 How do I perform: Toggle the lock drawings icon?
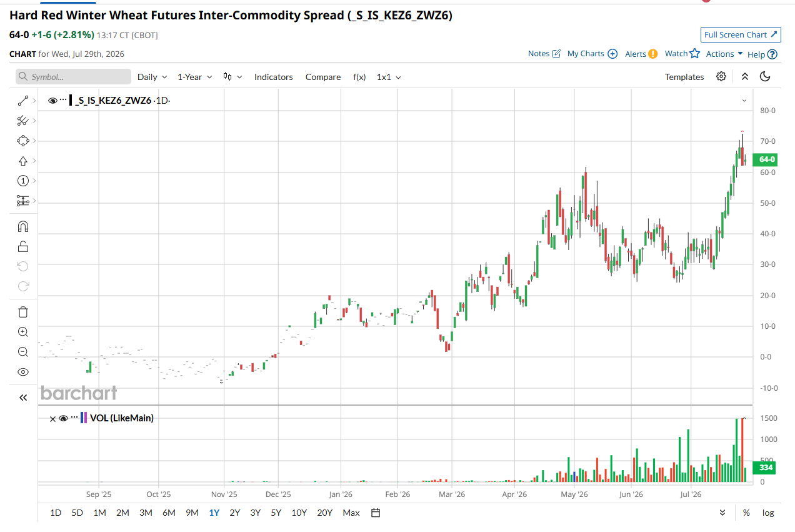(23, 246)
